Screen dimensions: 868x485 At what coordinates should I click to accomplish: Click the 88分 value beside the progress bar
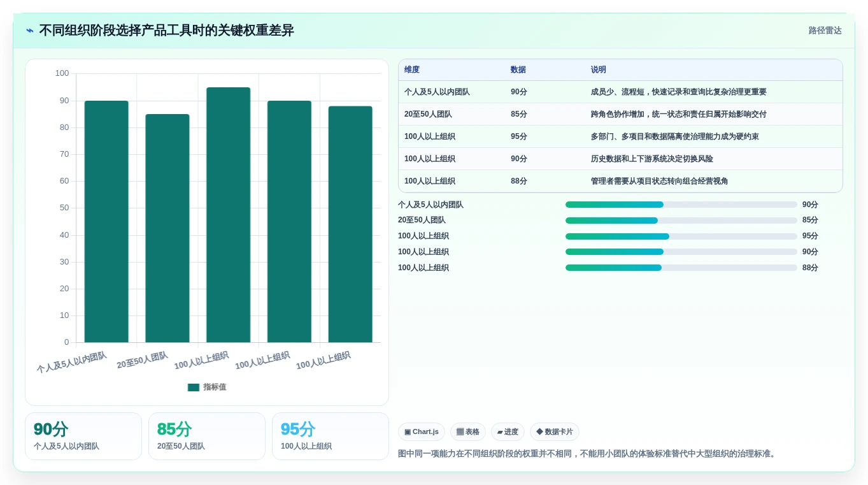[x=810, y=268]
